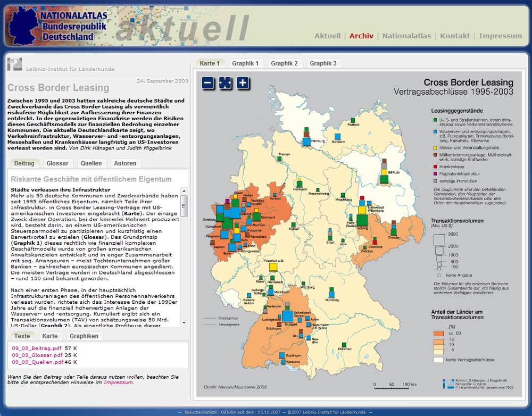Image resolution: width=532 pixels, height=416 pixels.
Task: Show the Autoren tab
Action: tap(125, 163)
